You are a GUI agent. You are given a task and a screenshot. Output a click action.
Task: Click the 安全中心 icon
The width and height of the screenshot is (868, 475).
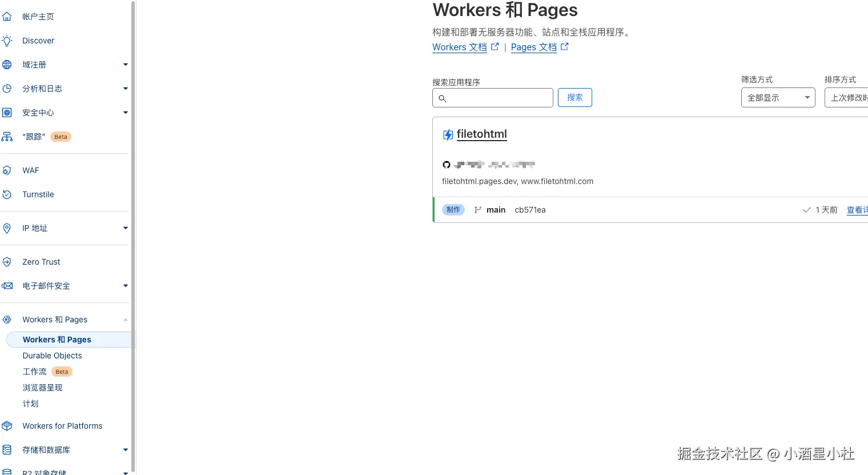click(x=7, y=113)
